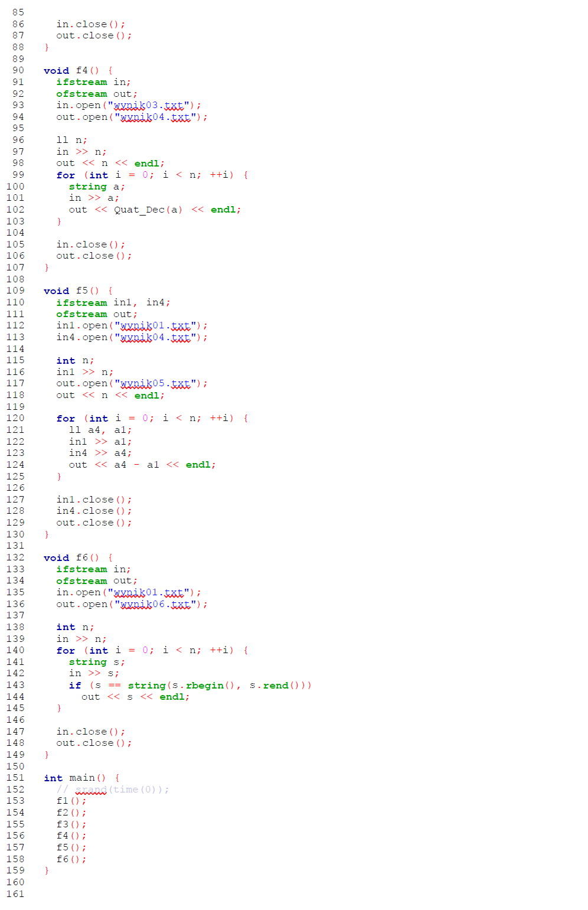Click the in.open("wynik01.txt") line in f6
Viewport: 588px width, 910px height.
click(x=129, y=592)
